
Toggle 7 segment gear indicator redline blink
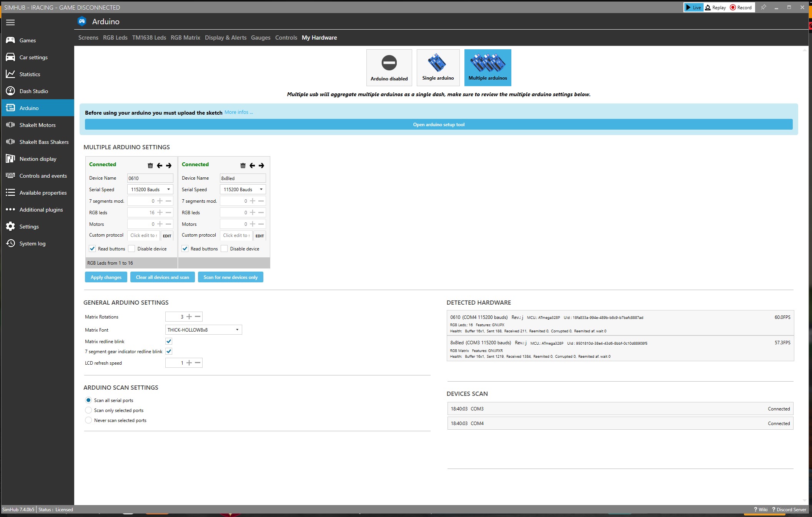(169, 351)
